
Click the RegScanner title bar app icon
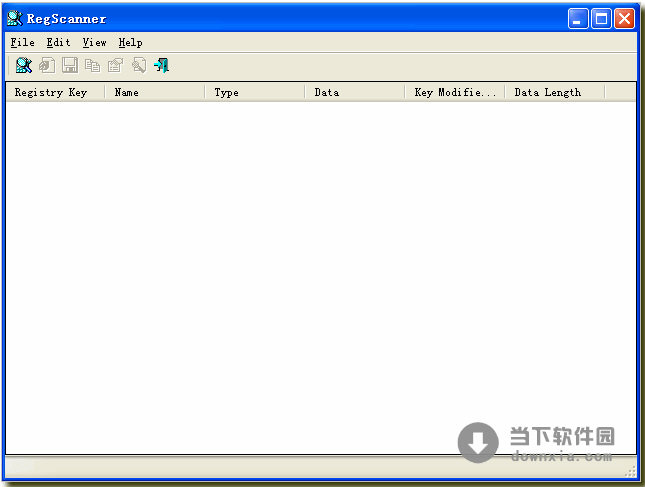(x=15, y=18)
